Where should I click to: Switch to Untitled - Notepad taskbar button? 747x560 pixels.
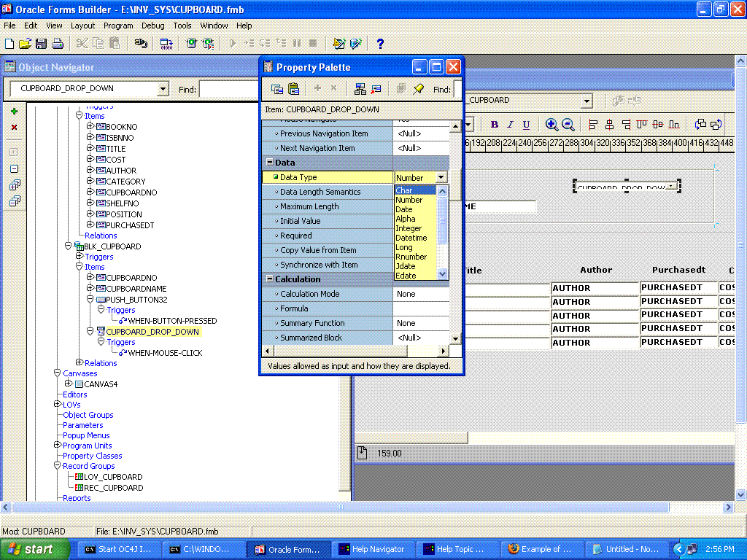627,549
